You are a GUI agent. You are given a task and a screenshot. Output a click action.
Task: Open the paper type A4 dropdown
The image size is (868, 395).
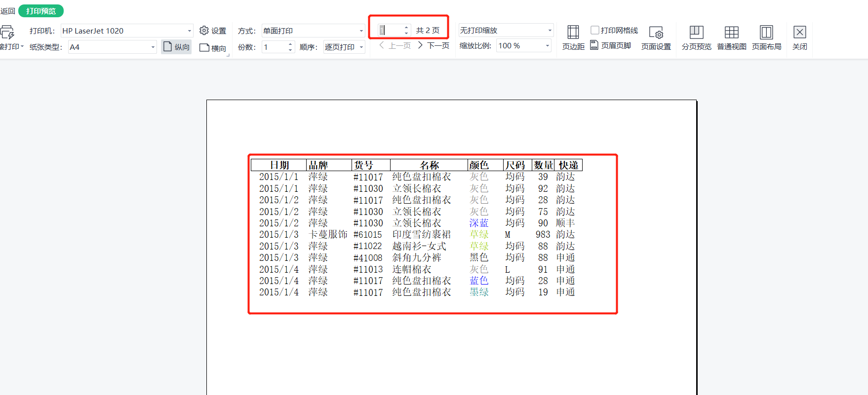153,47
